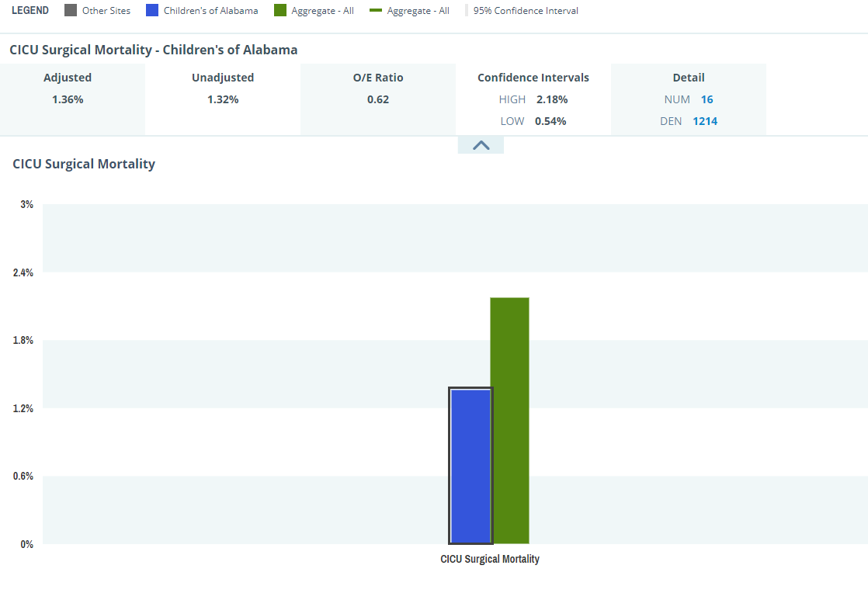Select the Unadjusted 1.32% tile
This screenshot has width=868, height=600.
click(223, 88)
